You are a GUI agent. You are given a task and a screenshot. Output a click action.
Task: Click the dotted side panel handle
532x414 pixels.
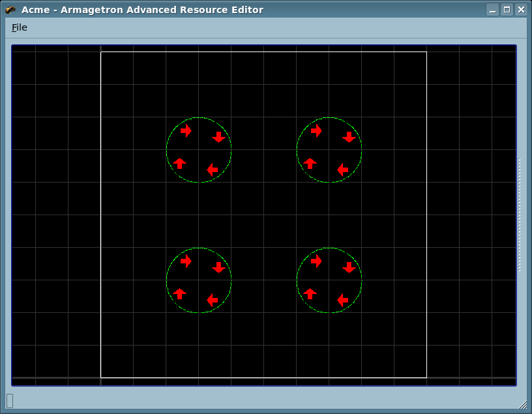520,215
